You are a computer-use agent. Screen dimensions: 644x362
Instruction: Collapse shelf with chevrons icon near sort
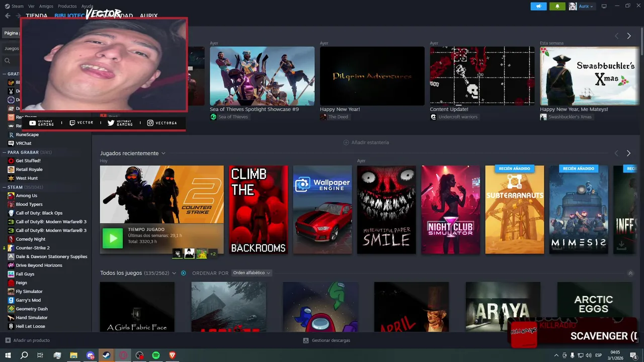point(630,273)
